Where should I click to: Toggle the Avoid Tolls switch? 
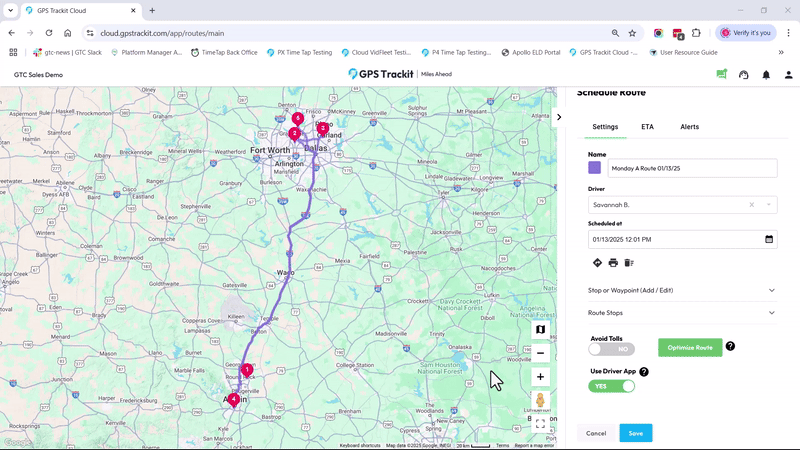(x=611, y=349)
